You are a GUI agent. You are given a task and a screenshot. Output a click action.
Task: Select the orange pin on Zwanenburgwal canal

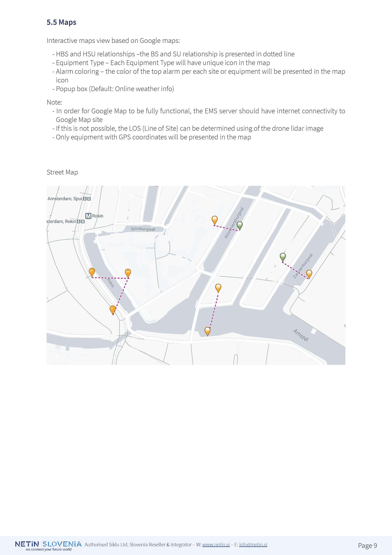[x=309, y=274]
